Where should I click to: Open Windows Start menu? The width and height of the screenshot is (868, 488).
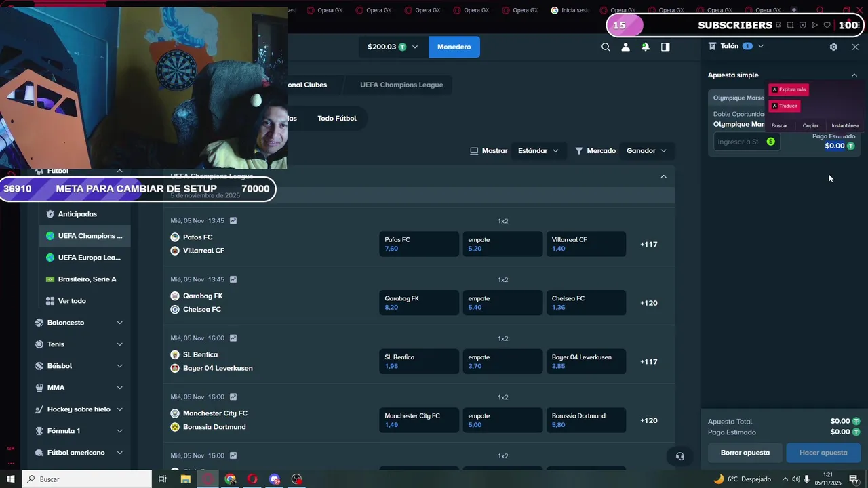11,479
